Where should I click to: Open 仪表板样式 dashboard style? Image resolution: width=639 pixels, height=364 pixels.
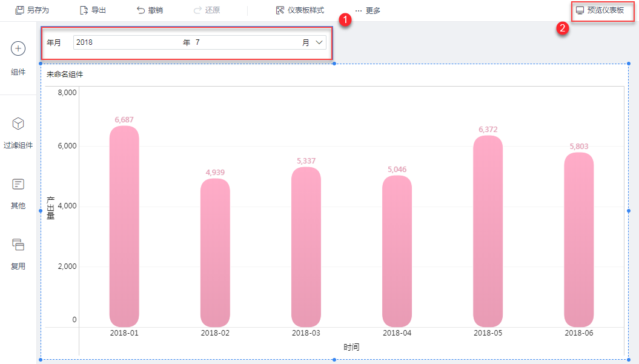click(x=300, y=10)
